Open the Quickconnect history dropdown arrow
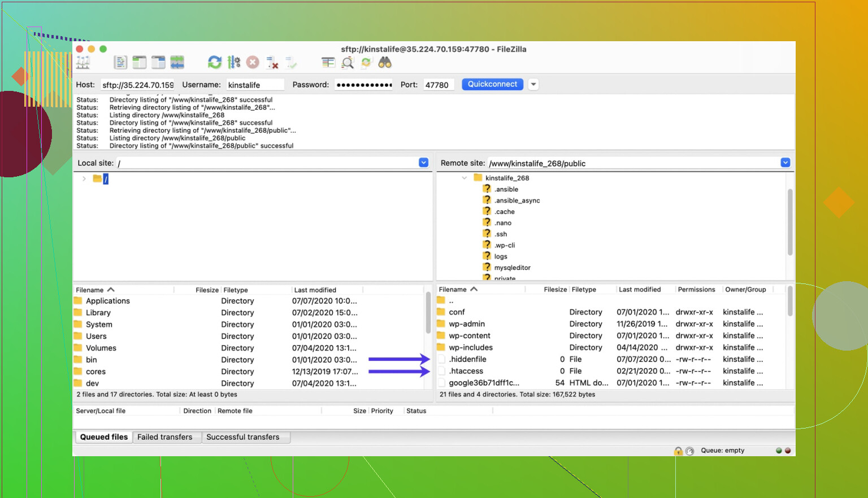 [533, 84]
